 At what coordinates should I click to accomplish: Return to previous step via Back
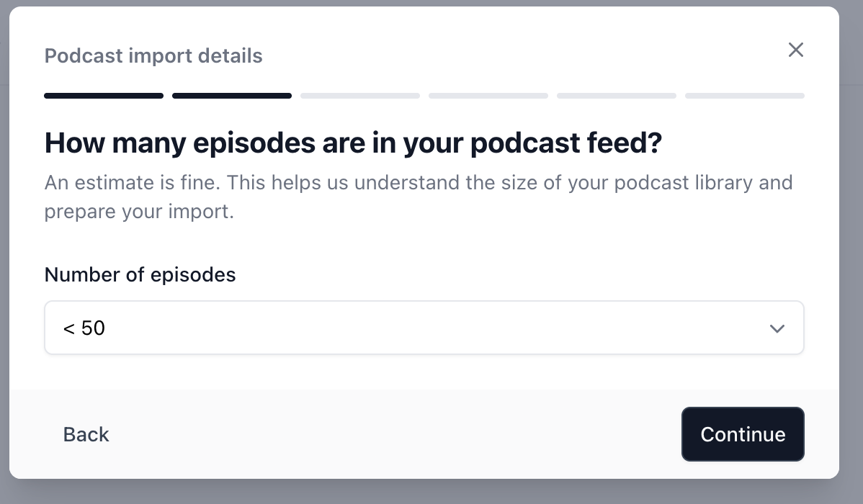pyautogui.click(x=86, y=434)
